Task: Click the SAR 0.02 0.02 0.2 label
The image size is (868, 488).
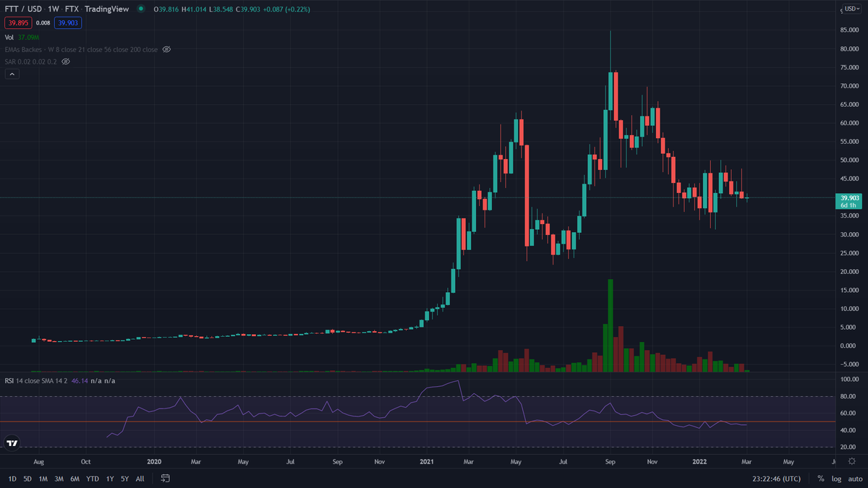Action: tap(31, 61)
